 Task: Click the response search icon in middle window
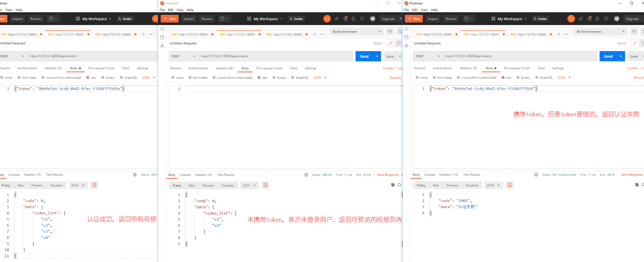tap(400, 185)
